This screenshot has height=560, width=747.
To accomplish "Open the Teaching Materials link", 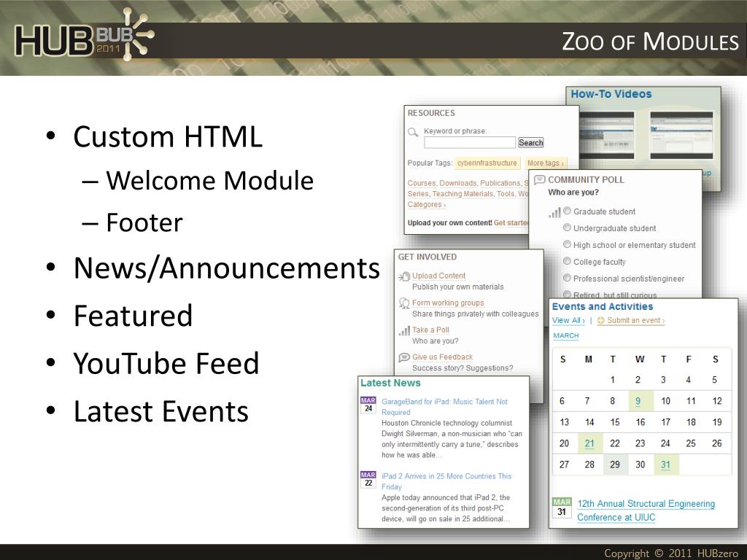I will 462,194.
